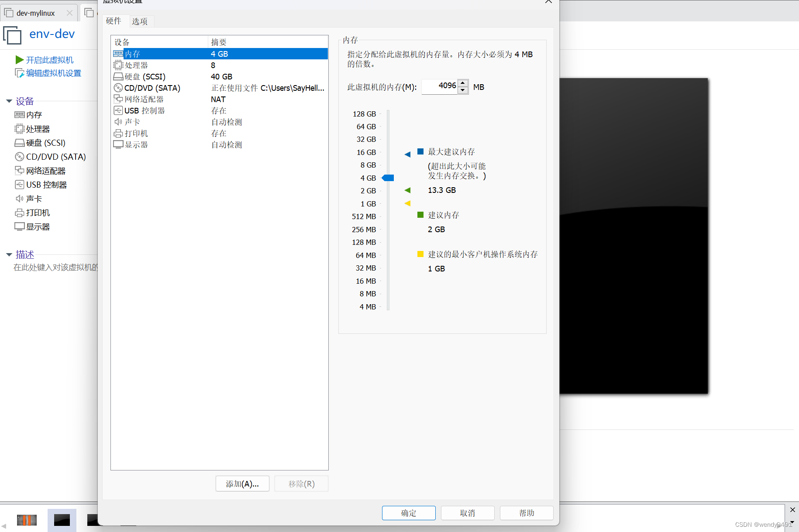Increase memory with the spinner up arrow
Image resolution: width=799 pixels, height=532 pixels.
(463, 83)
